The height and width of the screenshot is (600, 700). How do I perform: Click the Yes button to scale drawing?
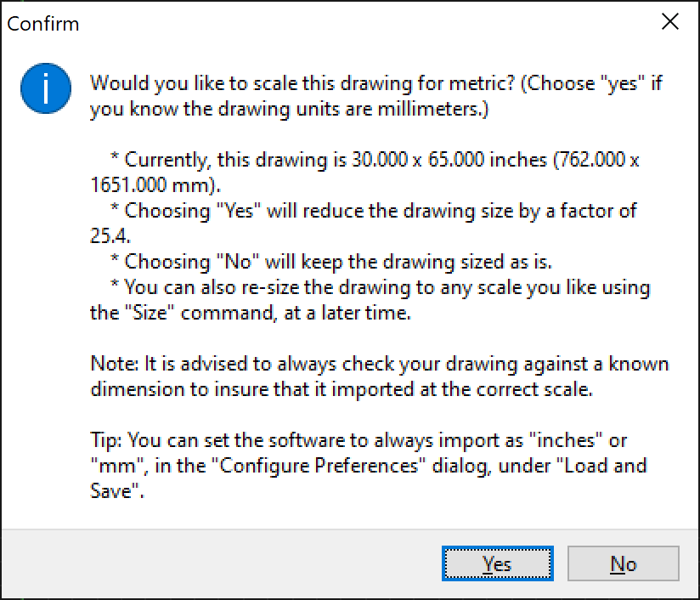497,563
